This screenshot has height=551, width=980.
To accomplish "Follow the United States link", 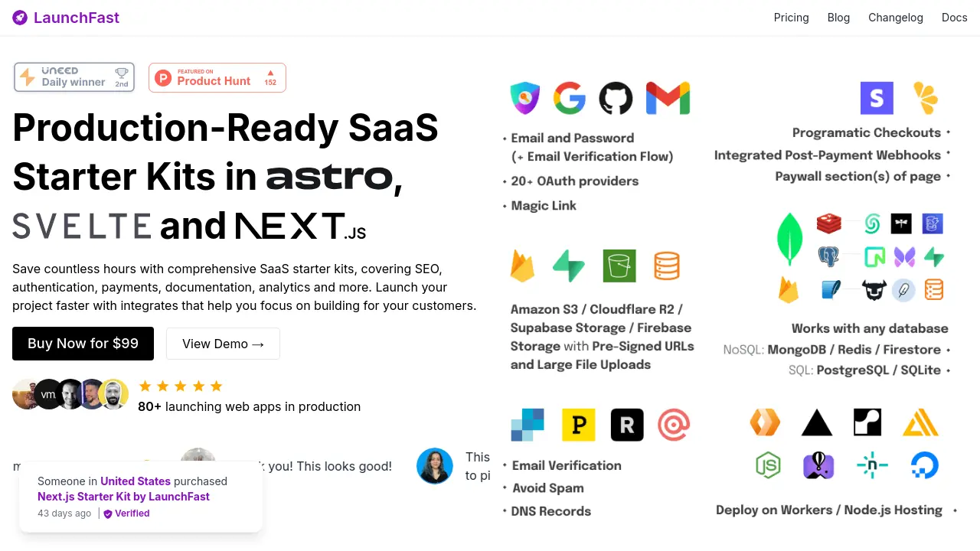I will [136, 481].
